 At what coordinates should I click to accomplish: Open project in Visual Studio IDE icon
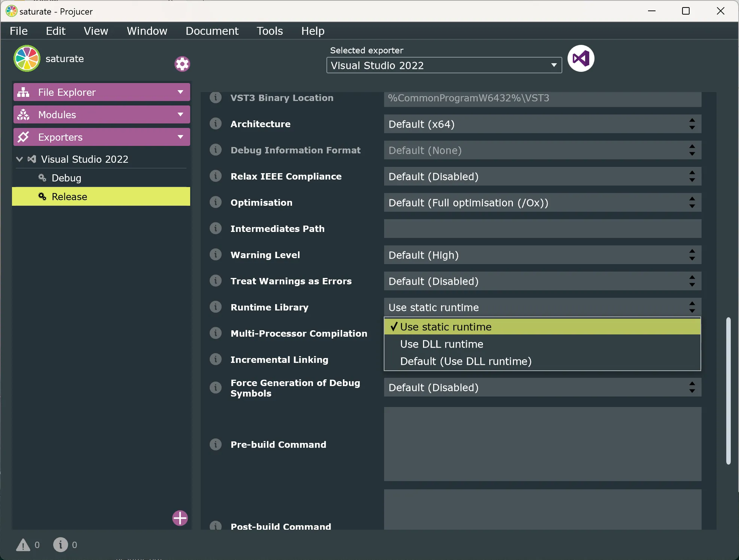pyautogui.click(x=581, y=58)
